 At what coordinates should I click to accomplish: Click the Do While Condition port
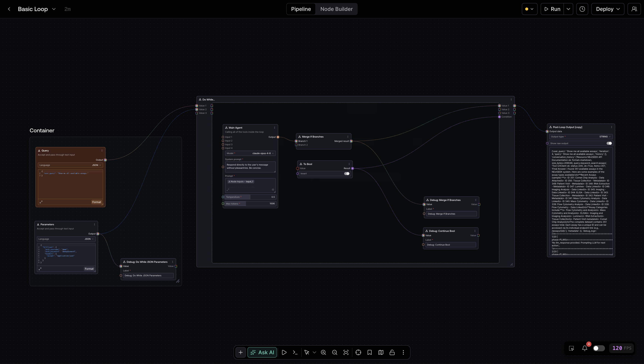click(x=499, y=117)
